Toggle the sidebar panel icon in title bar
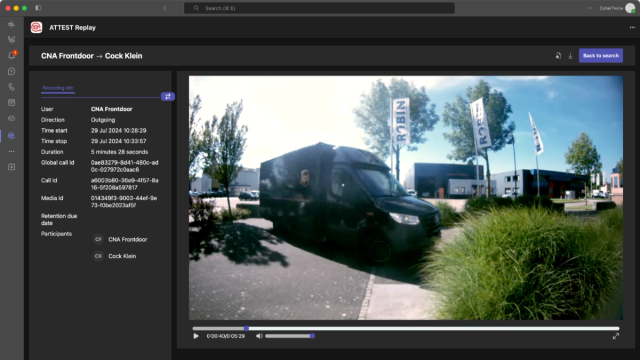 38,8
